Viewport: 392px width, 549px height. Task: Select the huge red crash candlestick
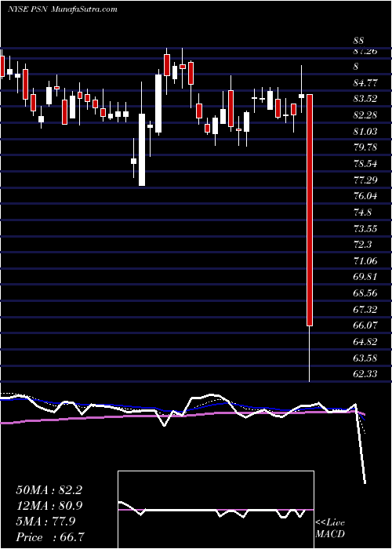[x=310, y=210]
